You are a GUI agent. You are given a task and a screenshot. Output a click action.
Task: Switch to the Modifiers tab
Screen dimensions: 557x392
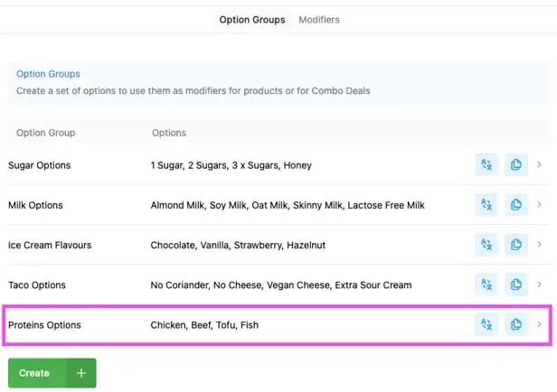[319, 20]
